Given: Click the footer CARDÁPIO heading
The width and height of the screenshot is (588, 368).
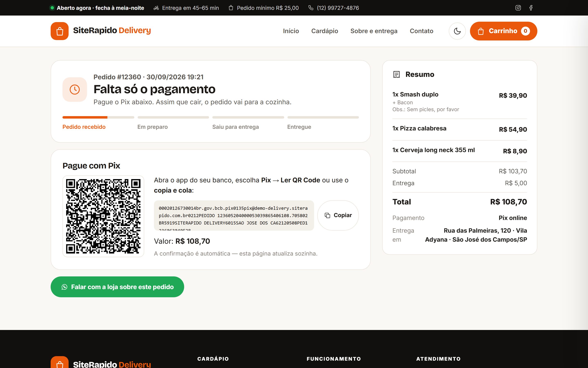Looking at the screenshot, I should coord(213,359).
